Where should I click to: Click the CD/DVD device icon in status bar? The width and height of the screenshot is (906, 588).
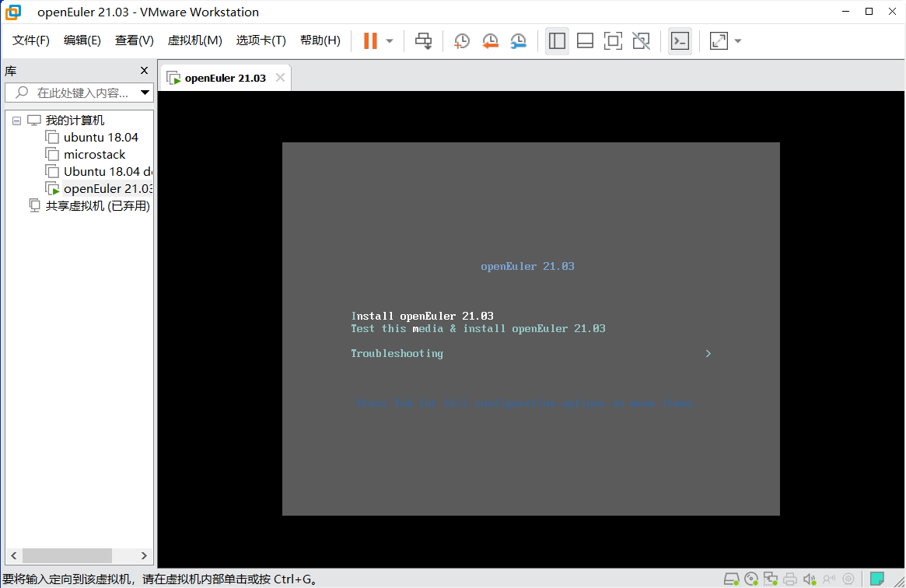coord(751,579)
